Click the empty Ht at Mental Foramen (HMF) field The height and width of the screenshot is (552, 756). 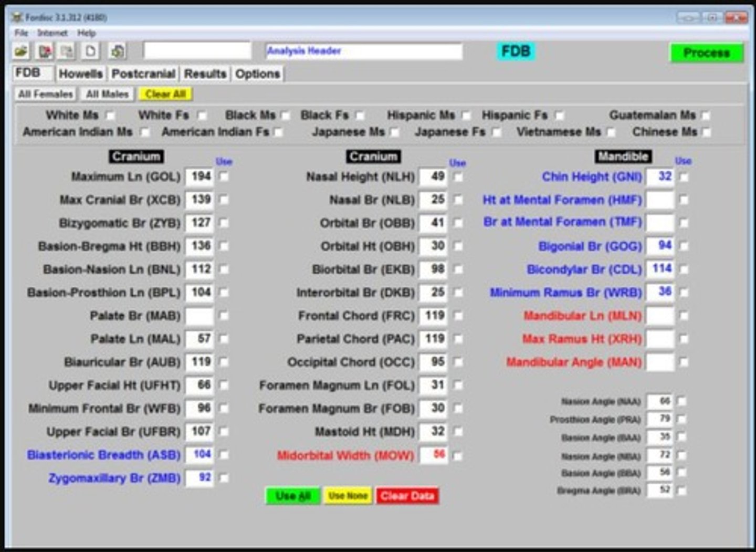[660, 200]
